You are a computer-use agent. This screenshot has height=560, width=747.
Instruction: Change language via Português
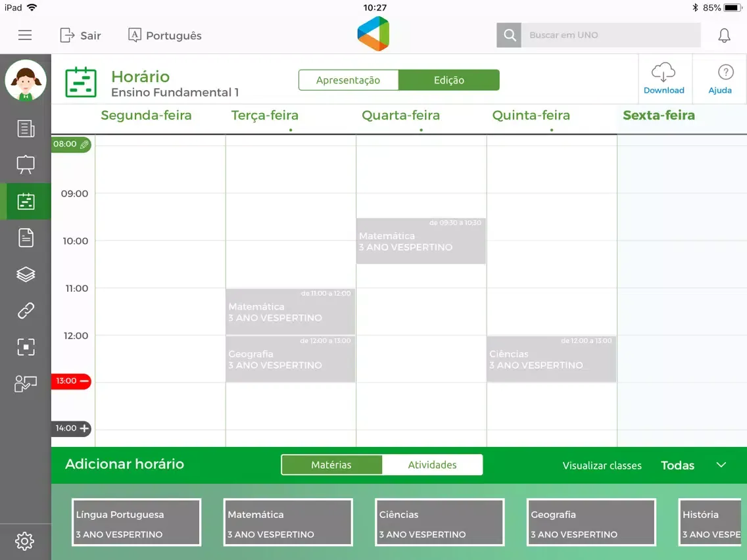(x=165, y=35)
